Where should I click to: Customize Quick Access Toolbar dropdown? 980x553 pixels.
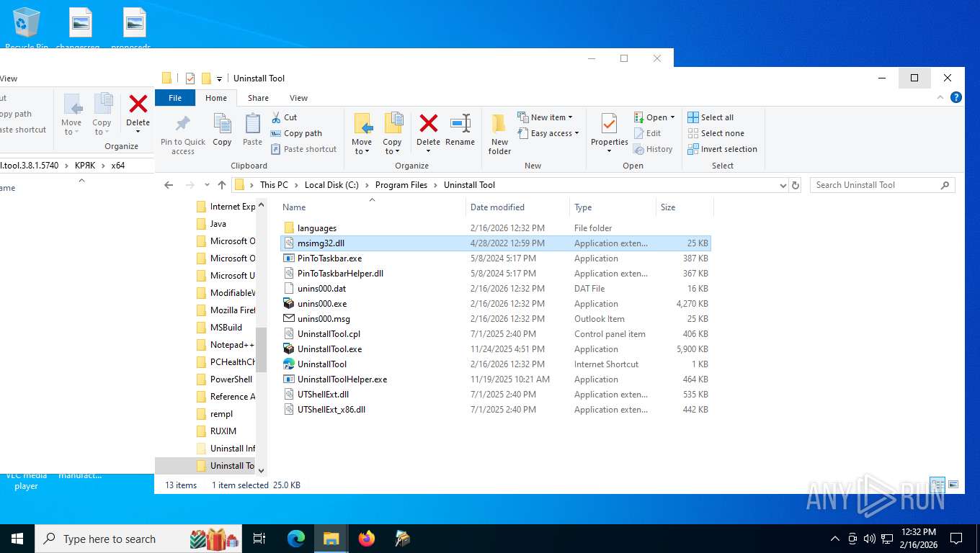point(220,79)
